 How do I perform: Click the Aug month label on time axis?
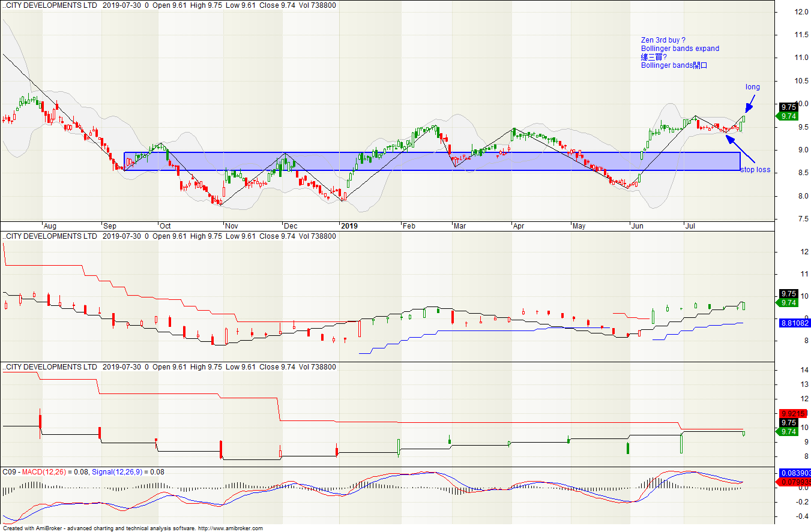click(x=50, y=226)
